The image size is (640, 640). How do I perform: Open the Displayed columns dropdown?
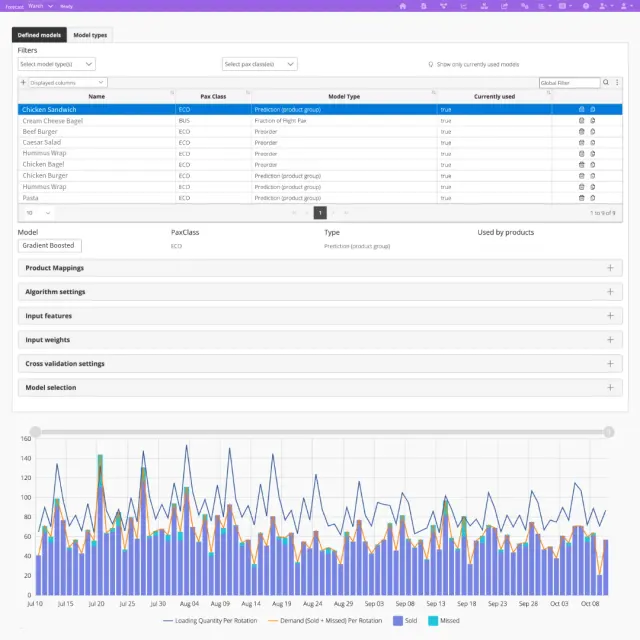68,82
